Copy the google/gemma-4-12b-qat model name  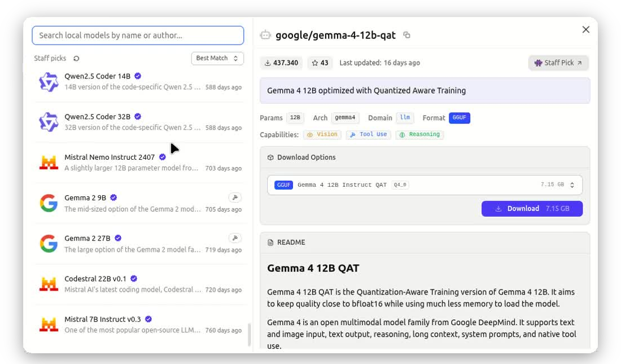pyautogui.click(x=406, y=35)
